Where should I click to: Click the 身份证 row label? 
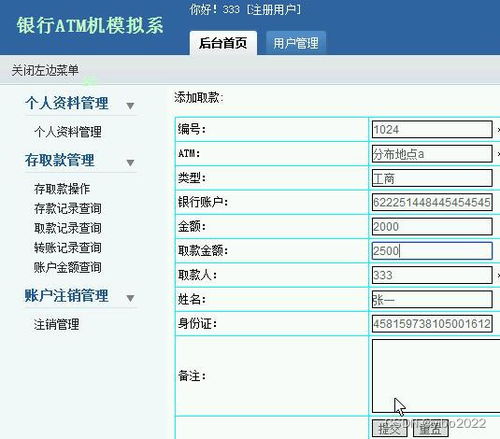(x=197, y=324)
